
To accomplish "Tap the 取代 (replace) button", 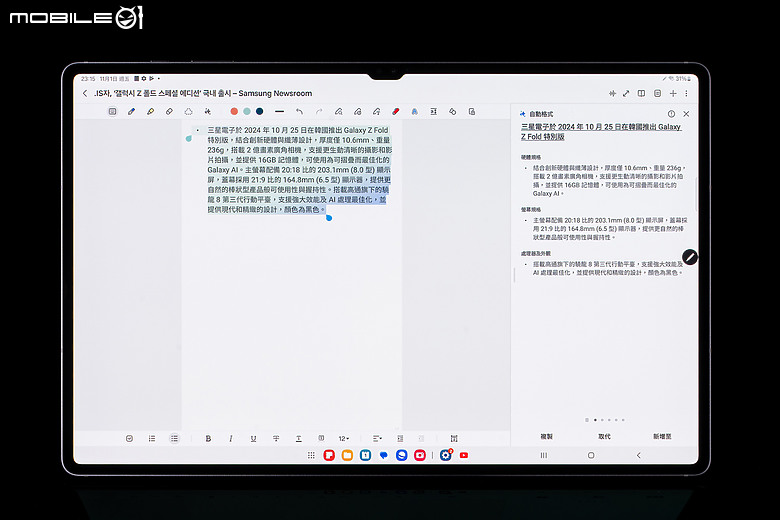I will point(604,436).
